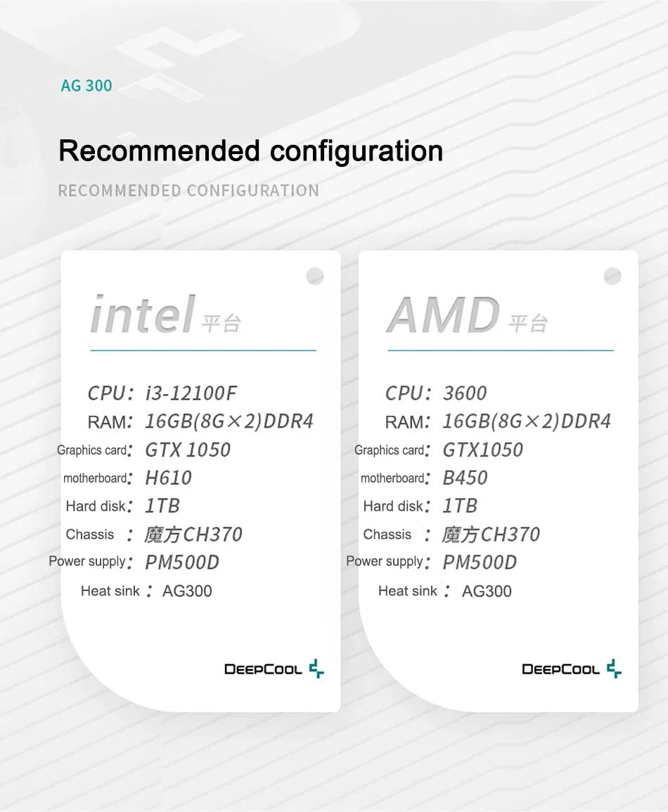Click PM500D power supply on AMD card
The height and width of the screenshot is (812, 668).
tap(480, 562)
